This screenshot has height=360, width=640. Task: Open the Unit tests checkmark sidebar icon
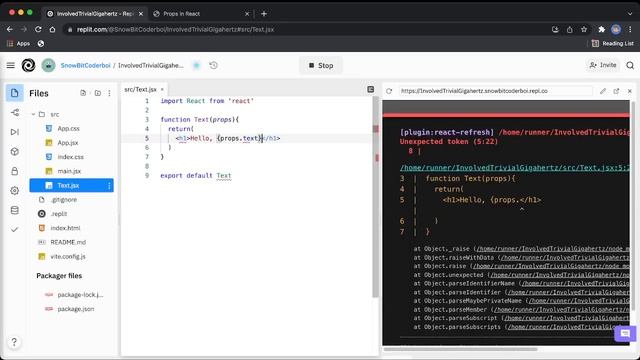(15, 229)
